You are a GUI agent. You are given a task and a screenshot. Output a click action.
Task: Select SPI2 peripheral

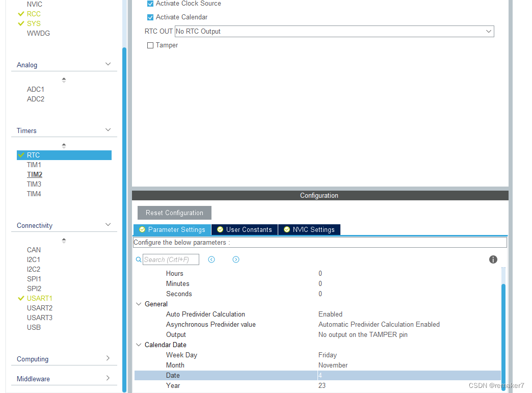34,289
